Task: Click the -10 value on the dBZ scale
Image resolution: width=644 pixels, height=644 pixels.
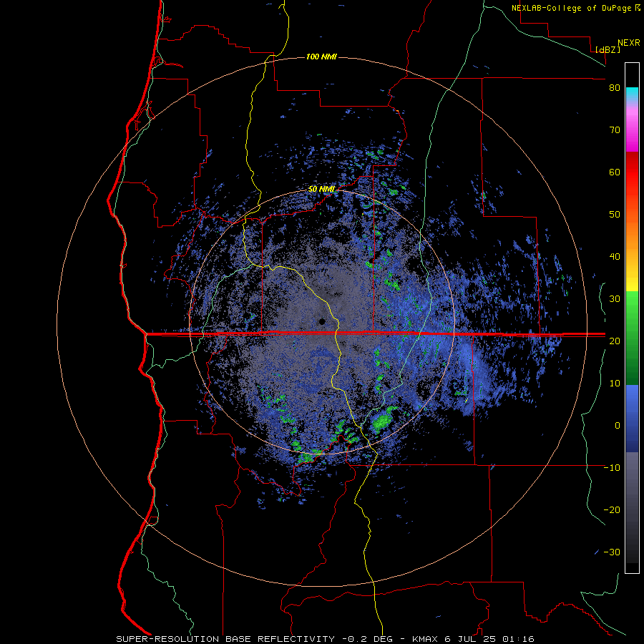Action: coord(612,468)
